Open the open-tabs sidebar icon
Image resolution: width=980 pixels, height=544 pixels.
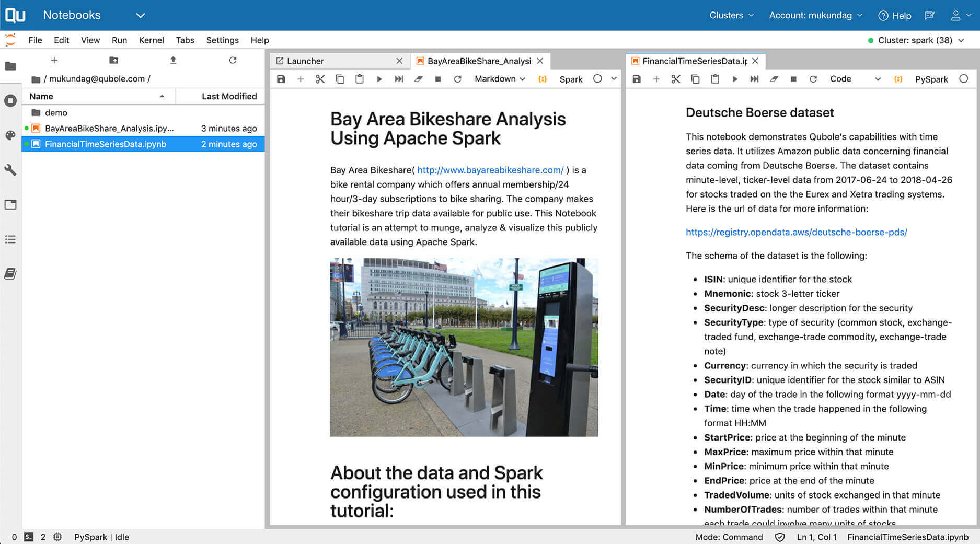pyautogui.click(x=10, y=204)
